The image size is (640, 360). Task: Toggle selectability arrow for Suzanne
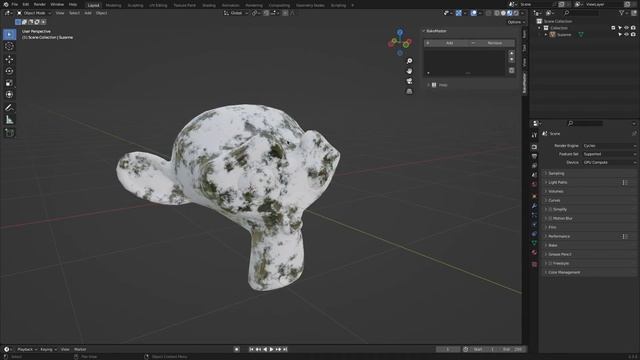[x=620, y=35]
